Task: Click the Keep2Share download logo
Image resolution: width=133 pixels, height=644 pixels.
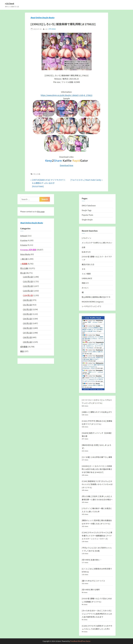Action: click(53, 161)
